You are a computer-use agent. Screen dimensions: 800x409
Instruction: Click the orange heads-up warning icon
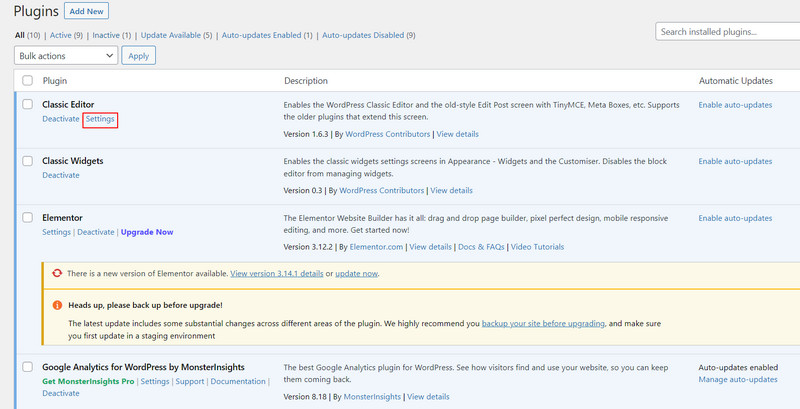58,305
